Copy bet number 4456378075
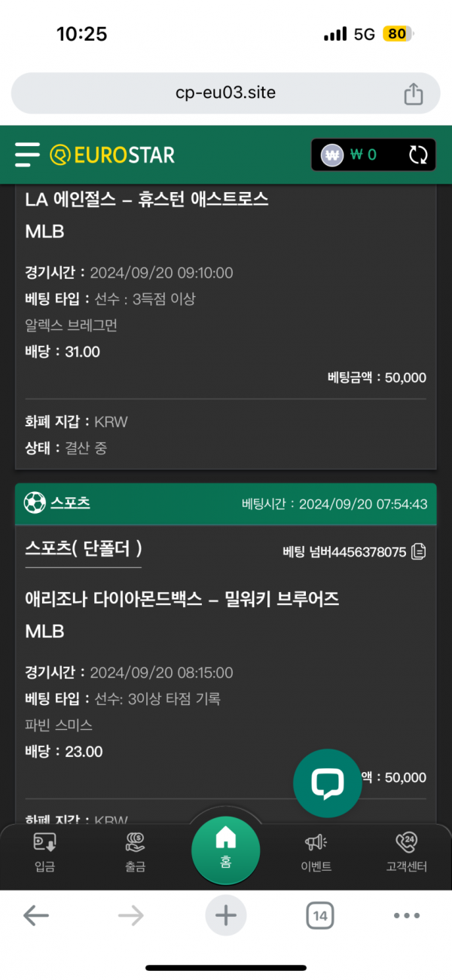452x980 pixels. click(x=419, y=551)
